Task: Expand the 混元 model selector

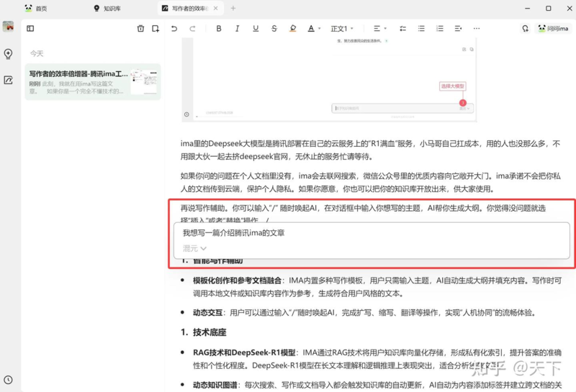Action: [x=195, y=248]
